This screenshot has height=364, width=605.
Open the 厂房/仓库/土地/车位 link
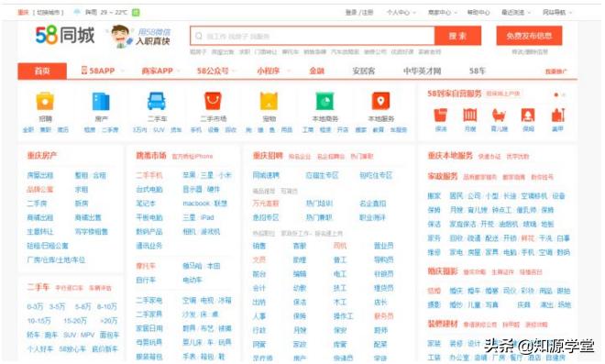click(x=56, y=259)
